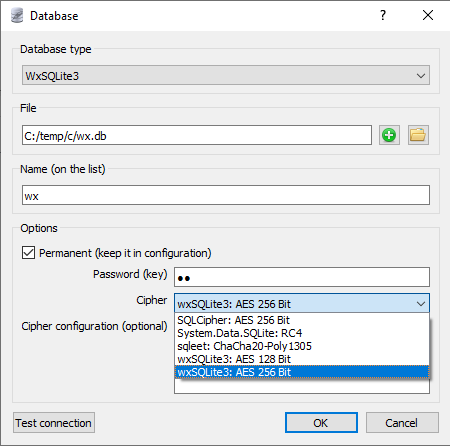Open the folder browse icon
This screenshot has width=450, height=446.
tap(418, 135)
